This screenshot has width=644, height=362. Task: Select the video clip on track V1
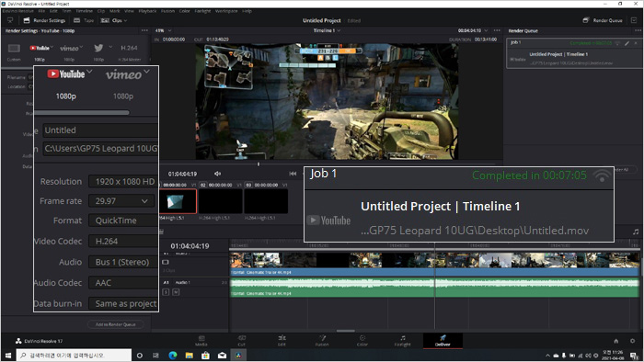[x=434, y=264]
